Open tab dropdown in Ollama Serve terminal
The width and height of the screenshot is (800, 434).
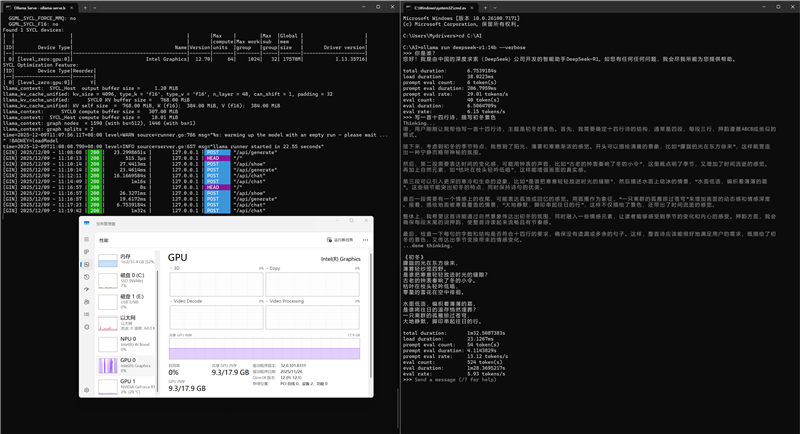(97, 6)
